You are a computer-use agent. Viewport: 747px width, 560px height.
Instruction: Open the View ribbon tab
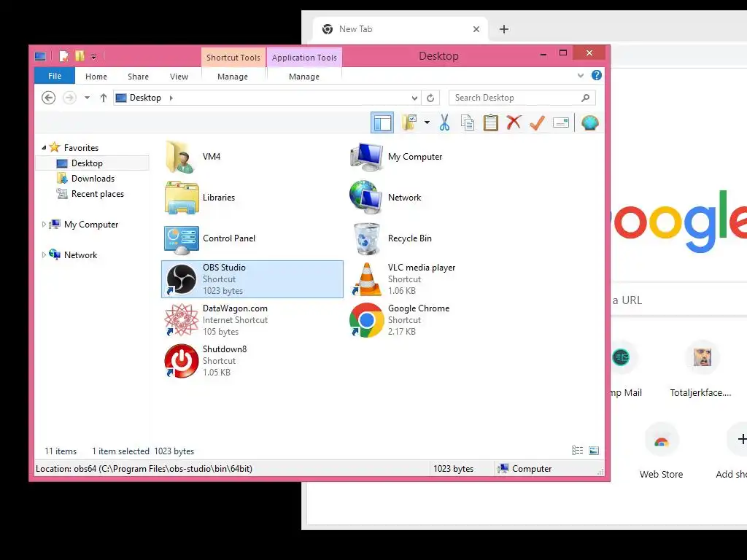(x=179, y=76)
